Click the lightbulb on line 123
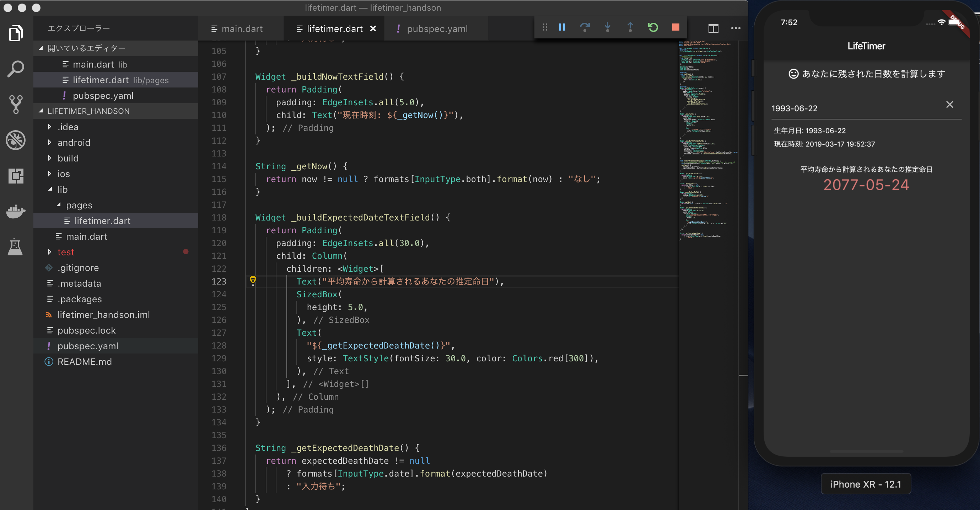 point(253,281)
